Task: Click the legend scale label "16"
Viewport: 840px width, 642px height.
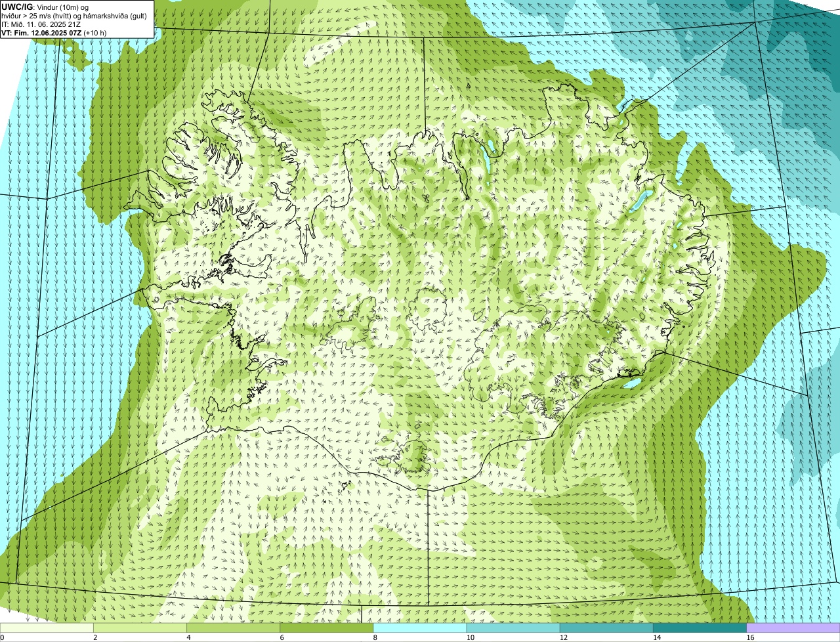Action: coord(749,637)
